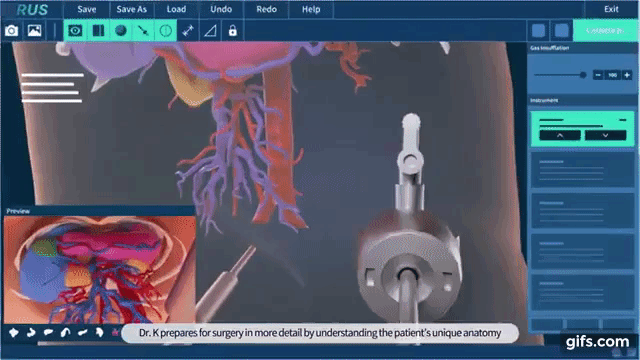This screenshot has width=640, height=360.
Task: Select the distance measuring tool
Action: [188, 31]
